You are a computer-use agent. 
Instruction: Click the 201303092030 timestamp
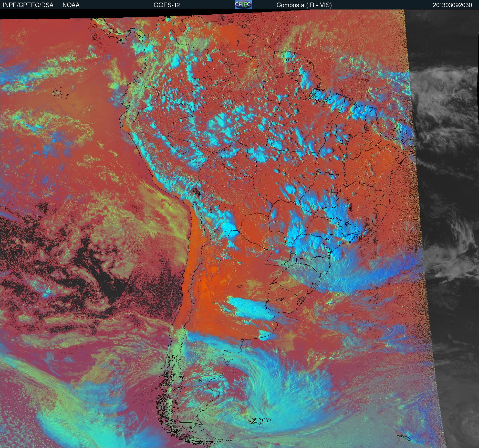point(452,5)
